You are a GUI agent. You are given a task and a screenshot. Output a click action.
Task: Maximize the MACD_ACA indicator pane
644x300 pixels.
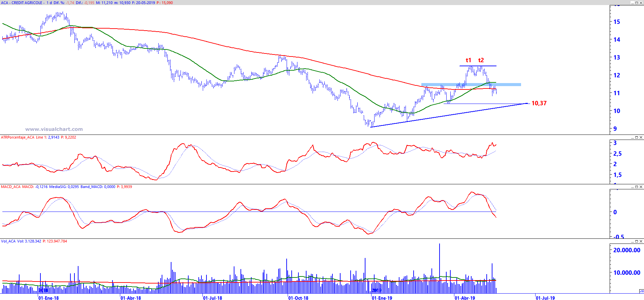tap(637, 187)
